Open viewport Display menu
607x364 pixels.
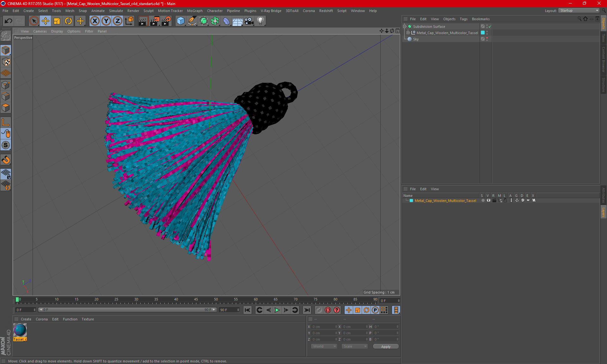(x=57, y=31)
